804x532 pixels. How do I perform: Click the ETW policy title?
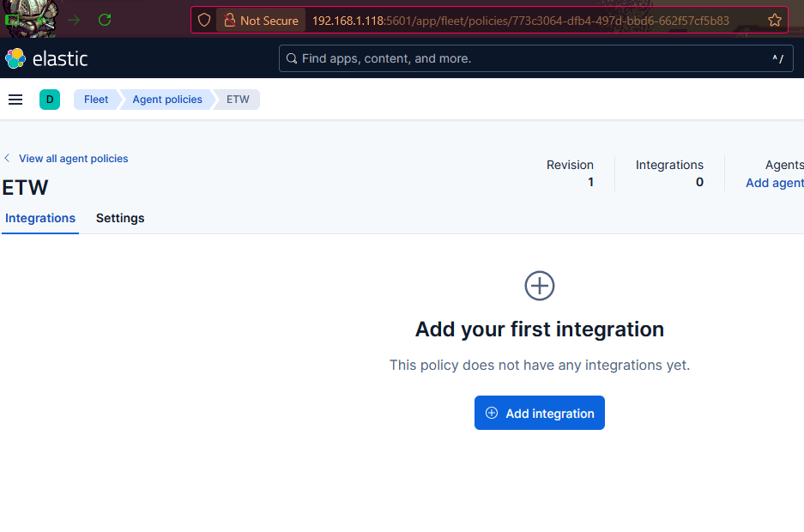(x=25, y=188)
